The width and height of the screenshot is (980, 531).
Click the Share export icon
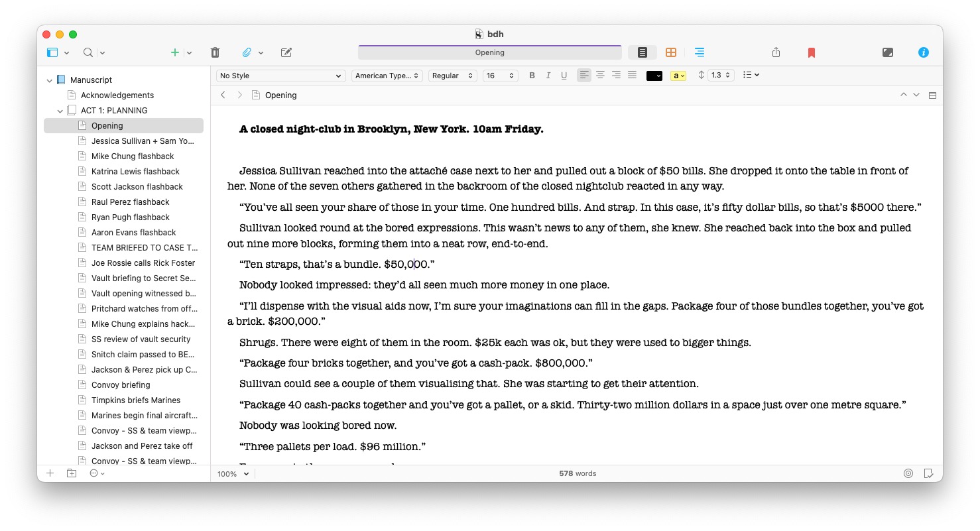click(776, 52)
